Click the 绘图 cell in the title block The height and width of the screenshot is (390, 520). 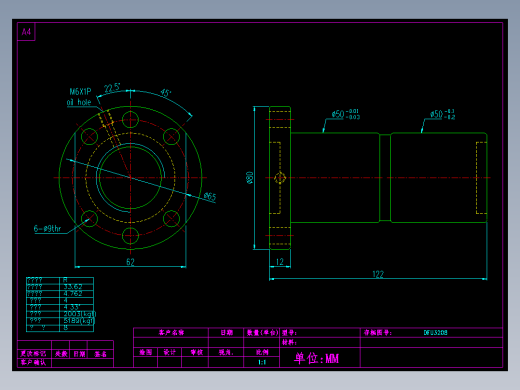(146, 352)
